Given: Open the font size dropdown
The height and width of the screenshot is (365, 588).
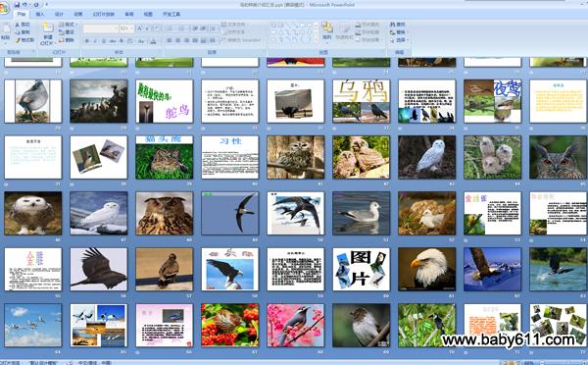Looking at the screenshot, I should [x=126, y=28].
